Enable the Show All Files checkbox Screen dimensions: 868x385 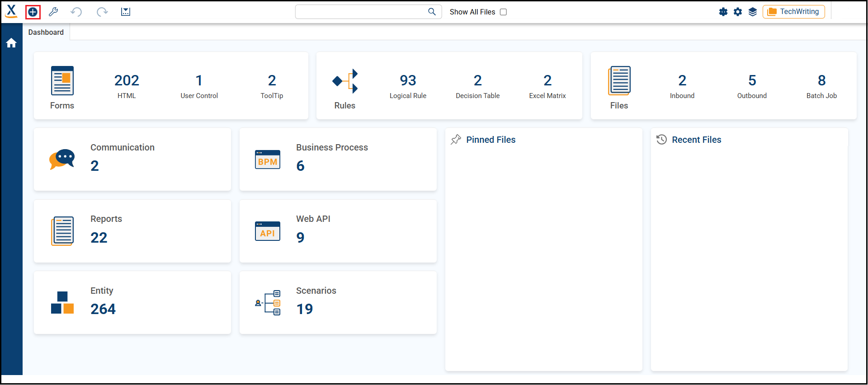pos(503,12)
